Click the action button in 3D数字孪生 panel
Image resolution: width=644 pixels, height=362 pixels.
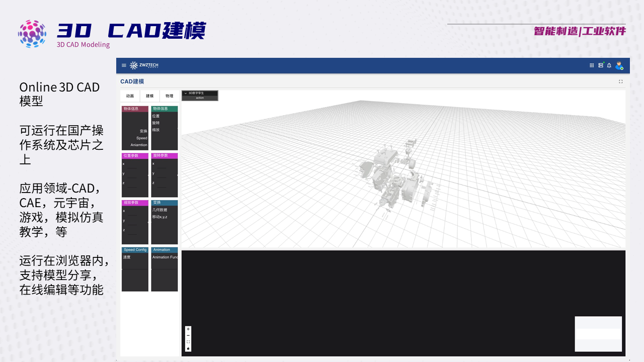point(200,98)
